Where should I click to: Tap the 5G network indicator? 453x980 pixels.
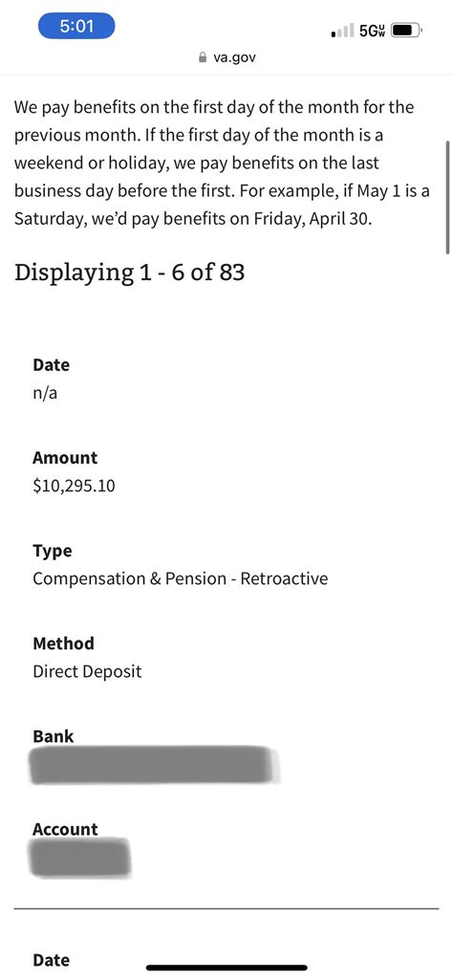click(x=372, y=31)
